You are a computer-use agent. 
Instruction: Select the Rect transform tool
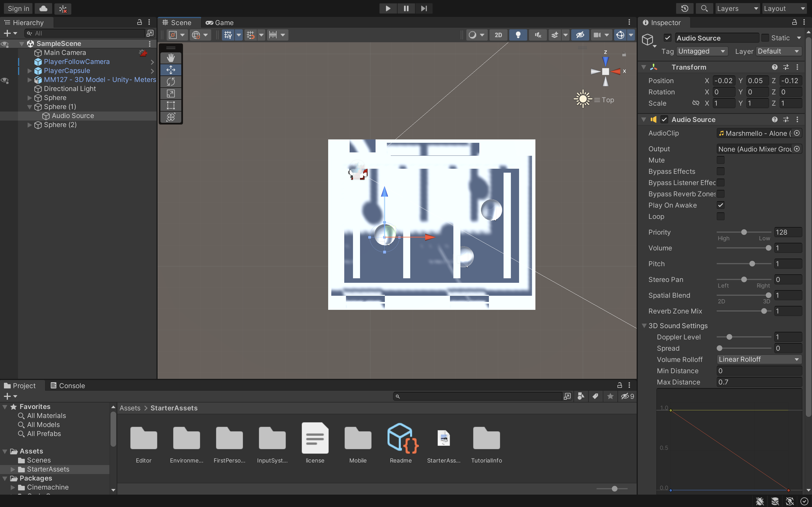click(171, 105)
